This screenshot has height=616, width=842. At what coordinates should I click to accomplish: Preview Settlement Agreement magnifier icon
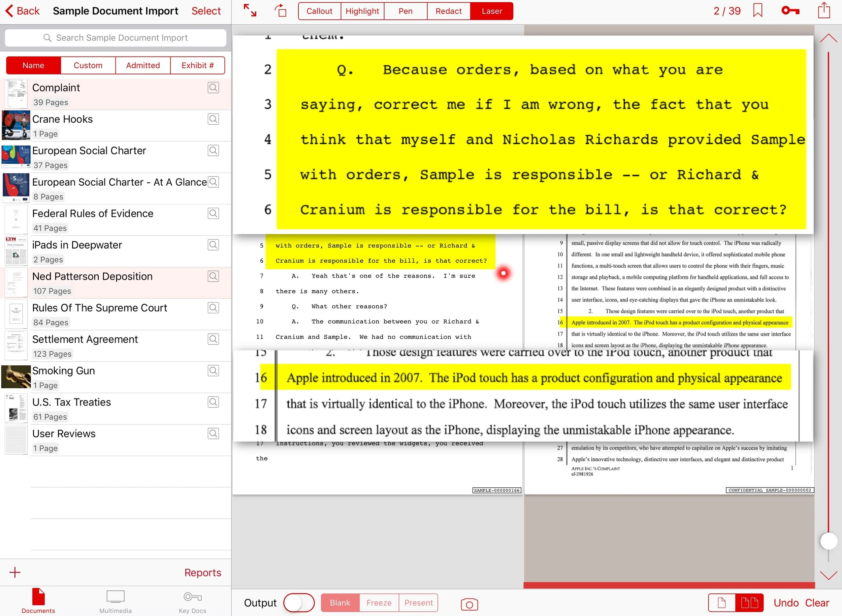213,339
